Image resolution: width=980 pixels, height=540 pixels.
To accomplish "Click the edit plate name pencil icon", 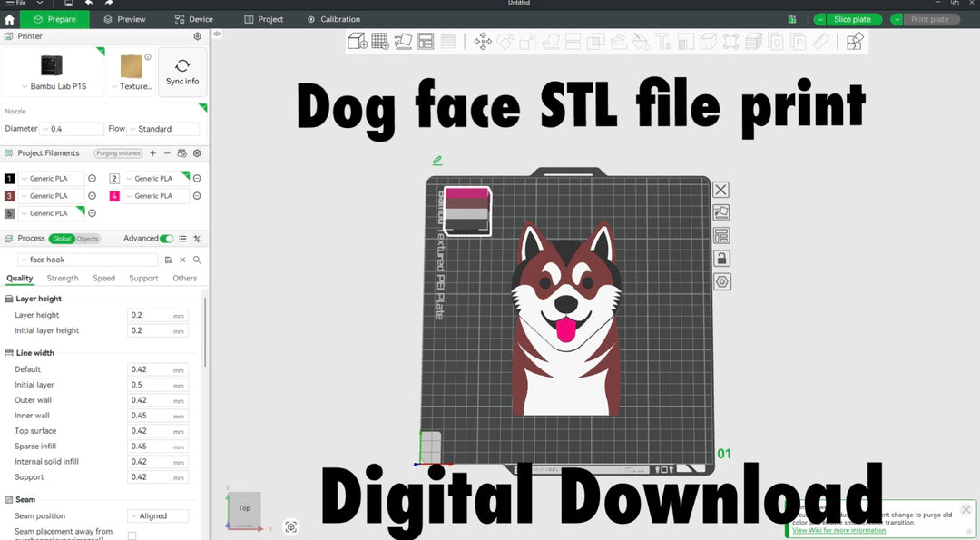I will tap(437, 161).
